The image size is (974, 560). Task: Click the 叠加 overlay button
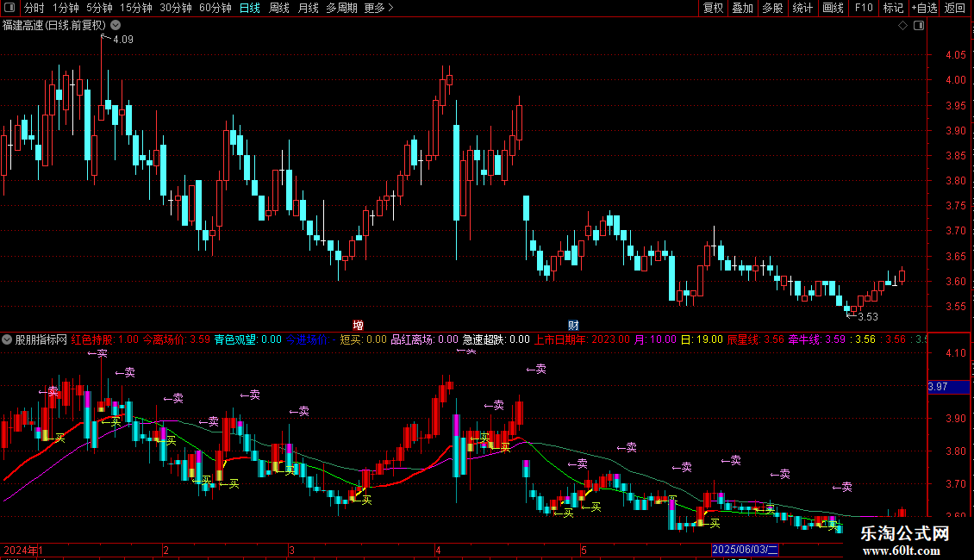pos(742,8)
